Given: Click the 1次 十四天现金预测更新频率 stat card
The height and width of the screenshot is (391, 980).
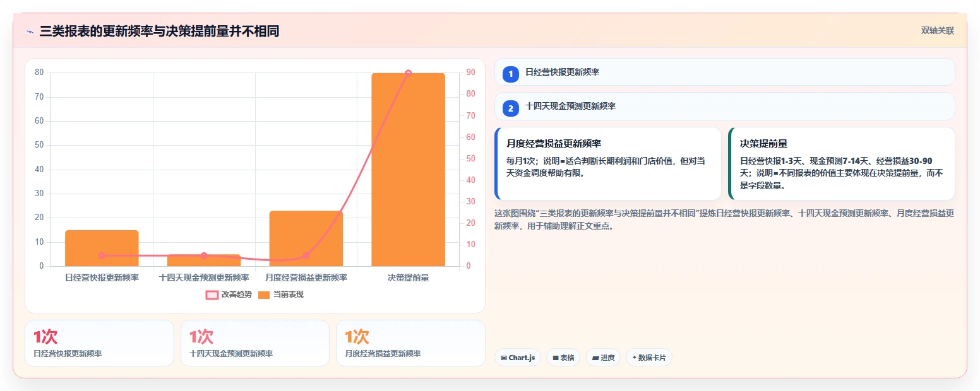Looking at the screenshot, I should 255,343.
